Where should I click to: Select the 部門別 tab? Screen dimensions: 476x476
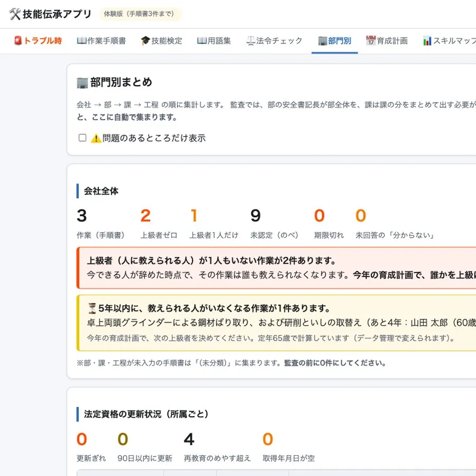335,41
